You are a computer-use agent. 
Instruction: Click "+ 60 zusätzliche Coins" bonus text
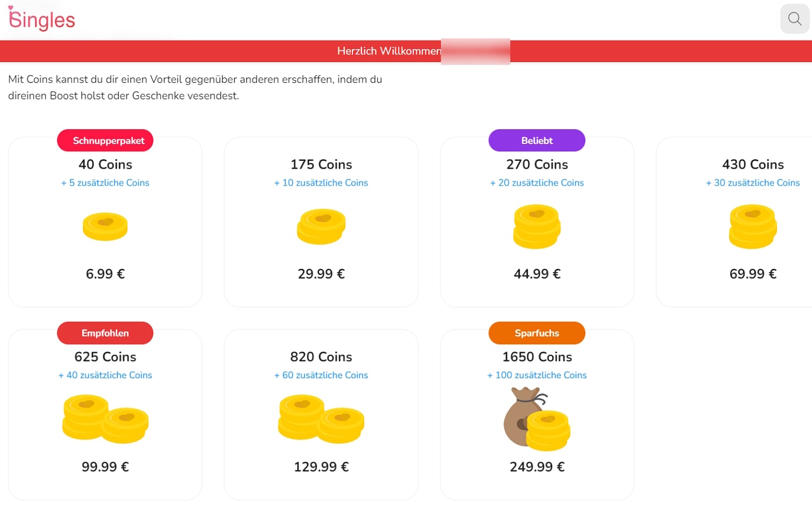pyautogui.click(x=321, y=375)
